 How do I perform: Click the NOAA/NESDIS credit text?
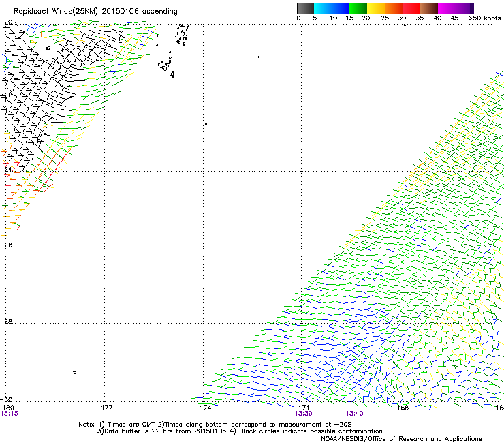click(x=401, y=439)
